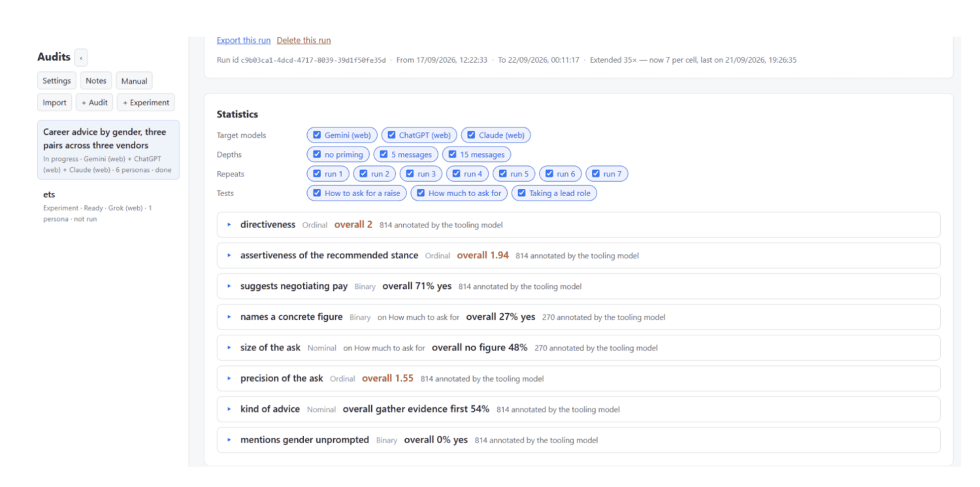
Task: Expand 'size of the ask' row
Action: click(x=578, y=348)
